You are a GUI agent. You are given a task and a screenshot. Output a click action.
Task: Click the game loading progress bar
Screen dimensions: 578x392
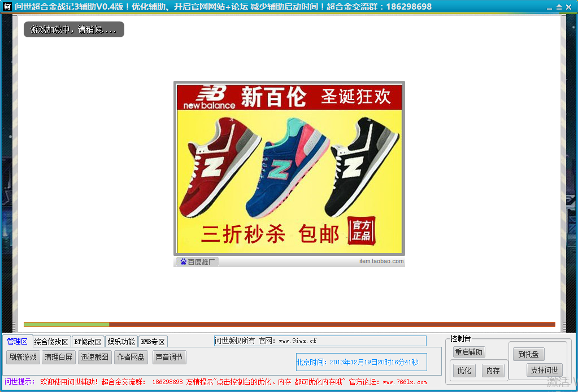(289, 325)
